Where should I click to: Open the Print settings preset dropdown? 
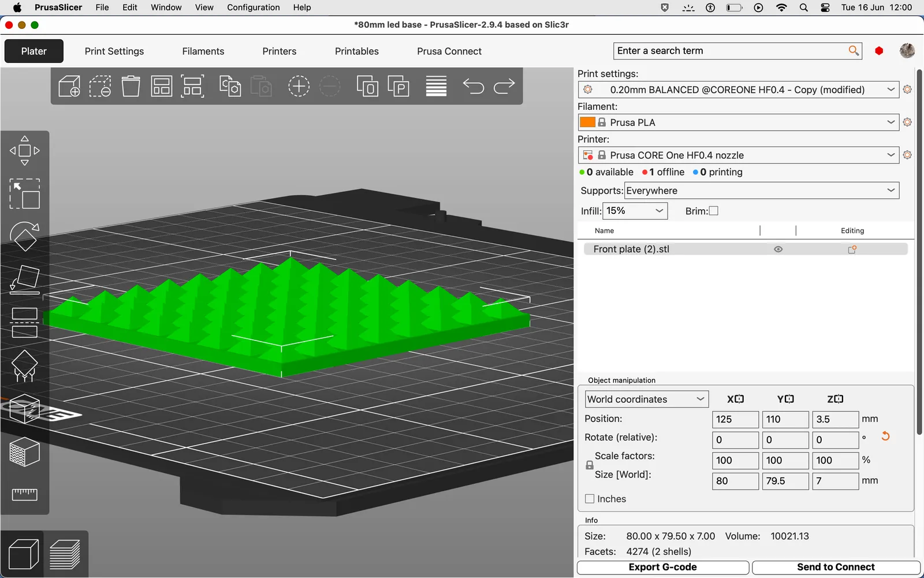(x=739, y=90)
